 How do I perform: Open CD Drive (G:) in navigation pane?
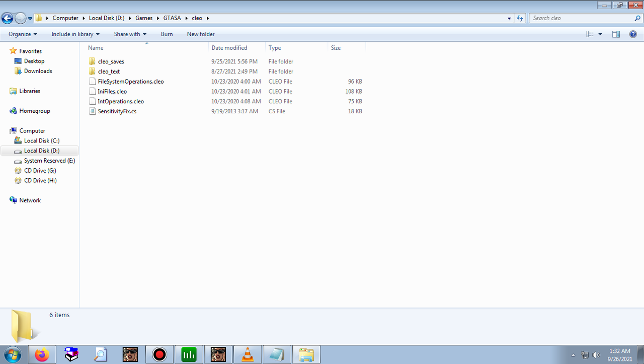[x=40, y=171]
